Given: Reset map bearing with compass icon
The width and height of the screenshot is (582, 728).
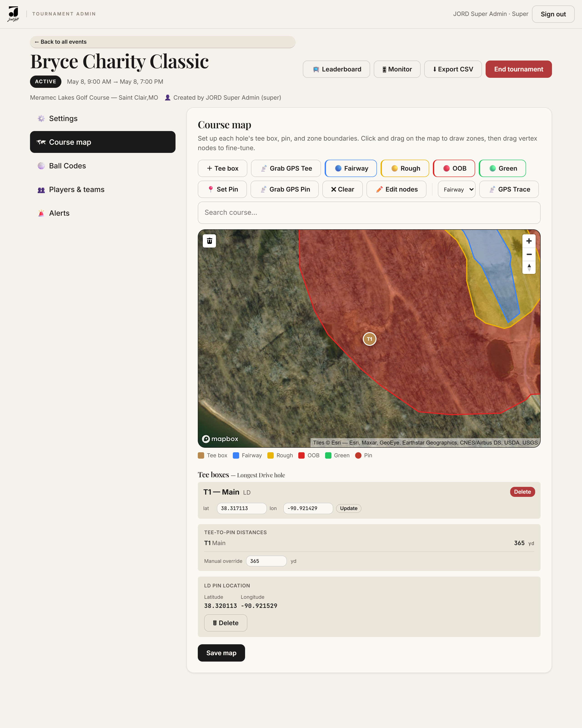Looking at the screenshot, I should point(529,268).
